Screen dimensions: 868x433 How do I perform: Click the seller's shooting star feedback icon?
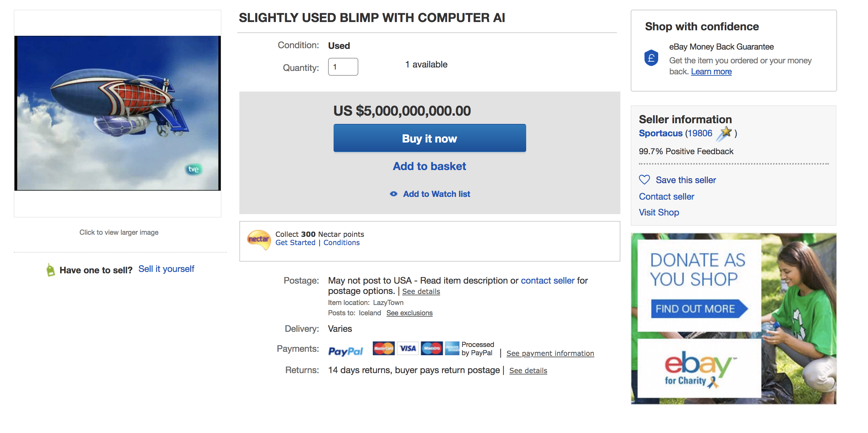725,133
